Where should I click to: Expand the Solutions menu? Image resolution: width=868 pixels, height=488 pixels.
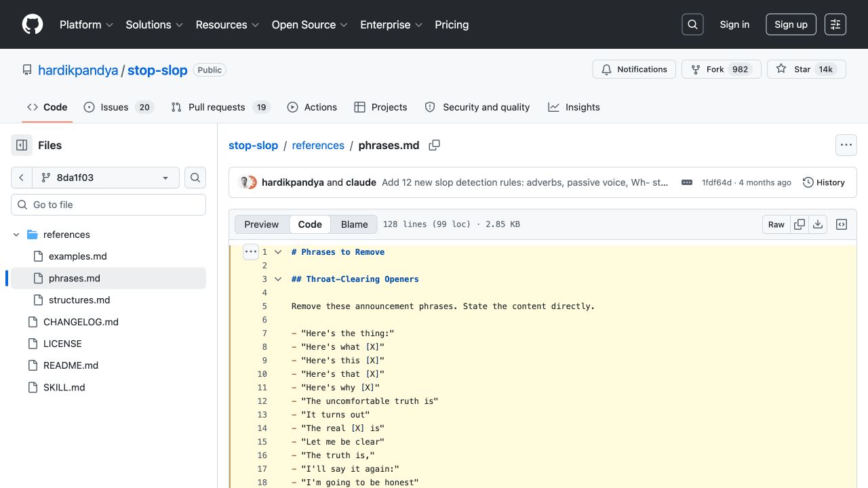[155, 24]
